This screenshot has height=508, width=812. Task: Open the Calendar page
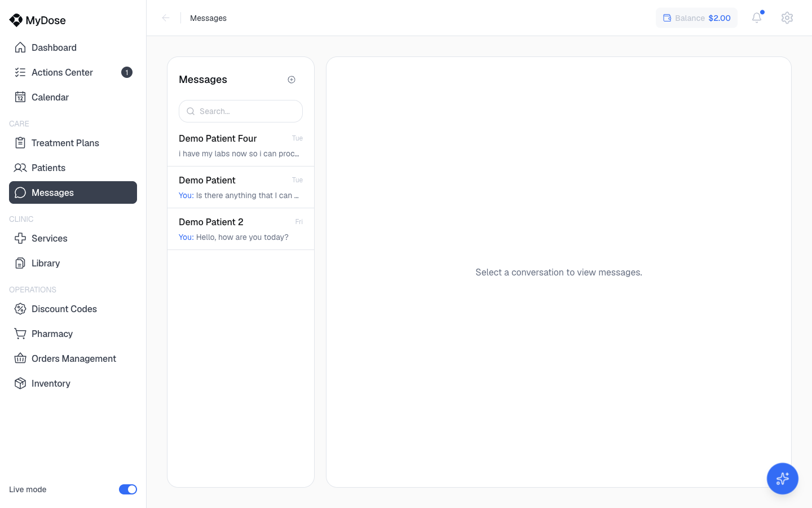73,97
